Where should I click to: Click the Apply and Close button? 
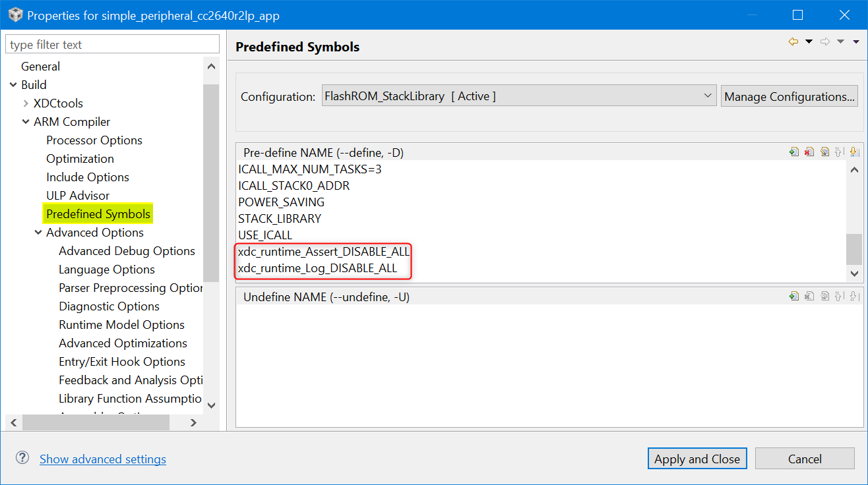click(x=697, y=459)
